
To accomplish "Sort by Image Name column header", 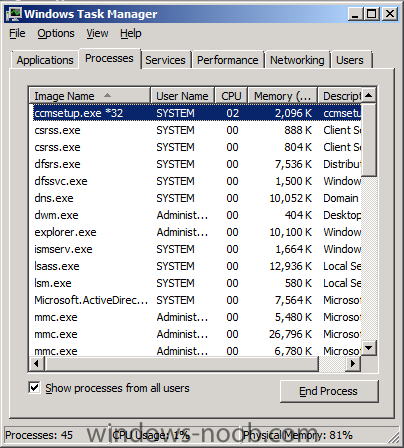I will [90, 96].
